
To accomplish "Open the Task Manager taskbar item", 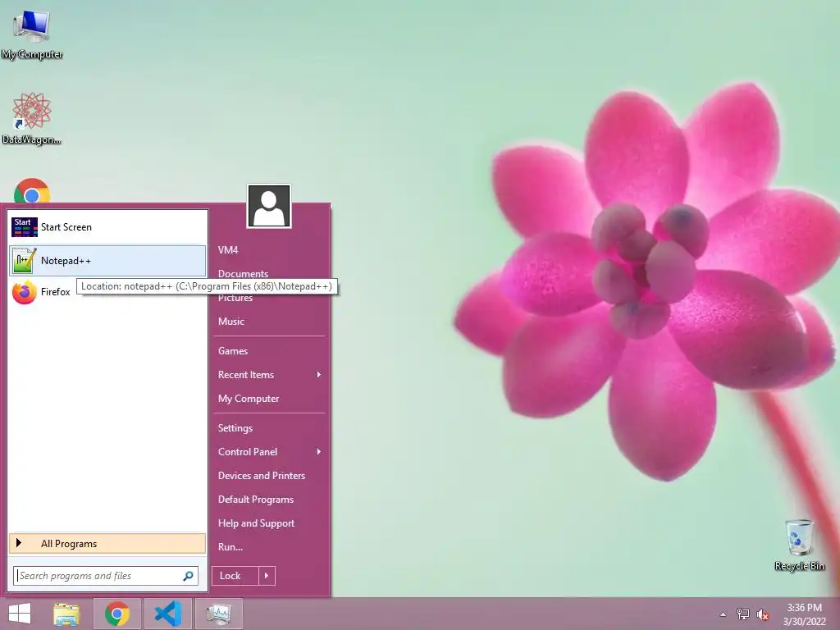I will click(x=218, y=614).
